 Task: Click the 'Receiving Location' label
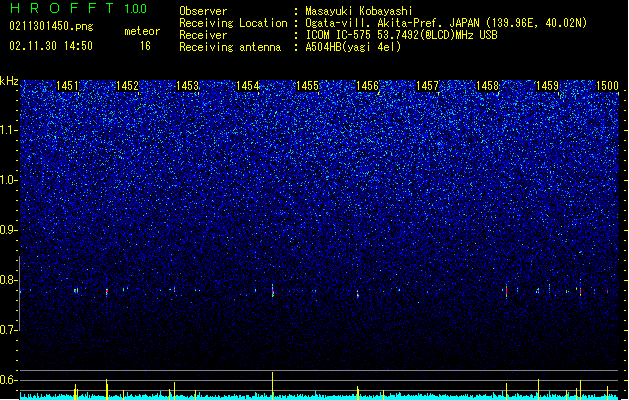coord(233,23)
